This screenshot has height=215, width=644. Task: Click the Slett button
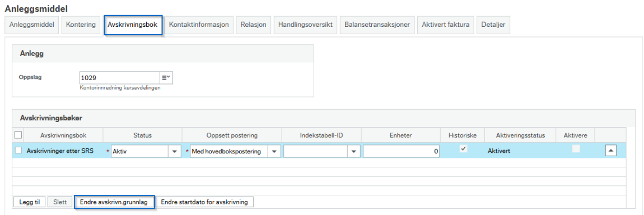[x=60, y=202]
